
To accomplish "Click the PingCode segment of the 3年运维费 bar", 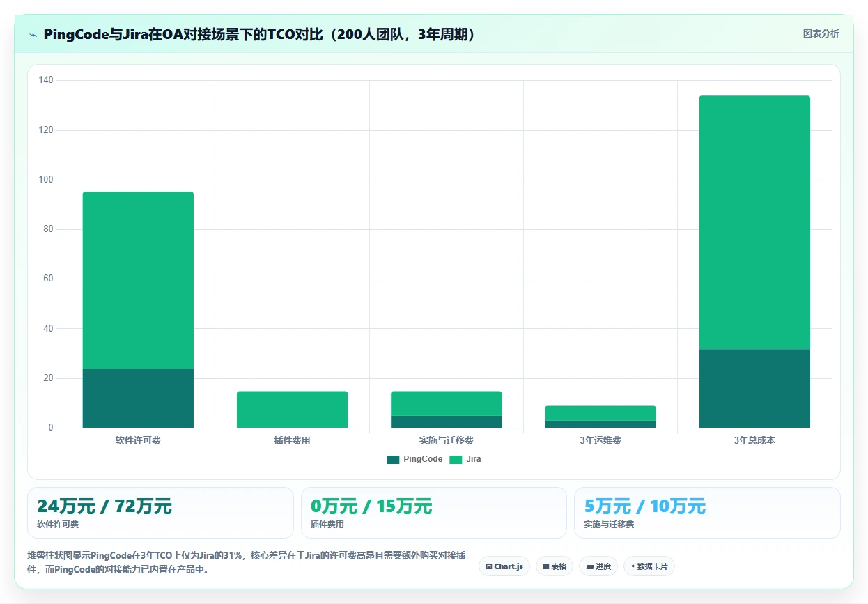I will tap(600, 424).
